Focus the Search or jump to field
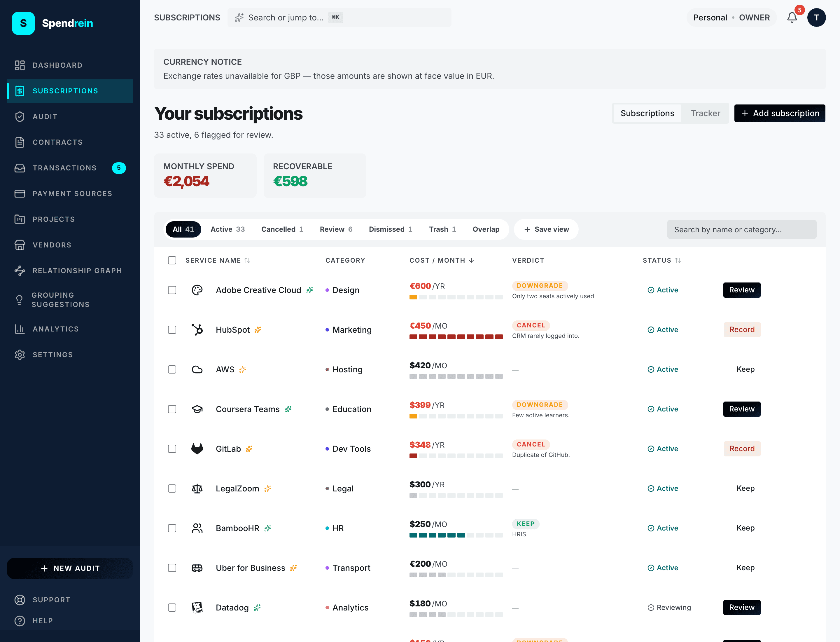 [x=339, y=18]
